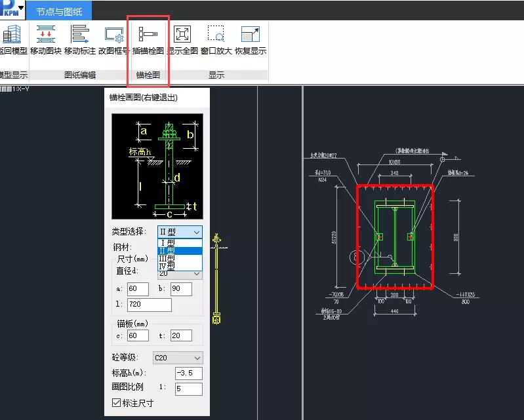Click the 340 dimension text in drawing
The width and height of the screenshot is (524, 420).
click(394, 173)
